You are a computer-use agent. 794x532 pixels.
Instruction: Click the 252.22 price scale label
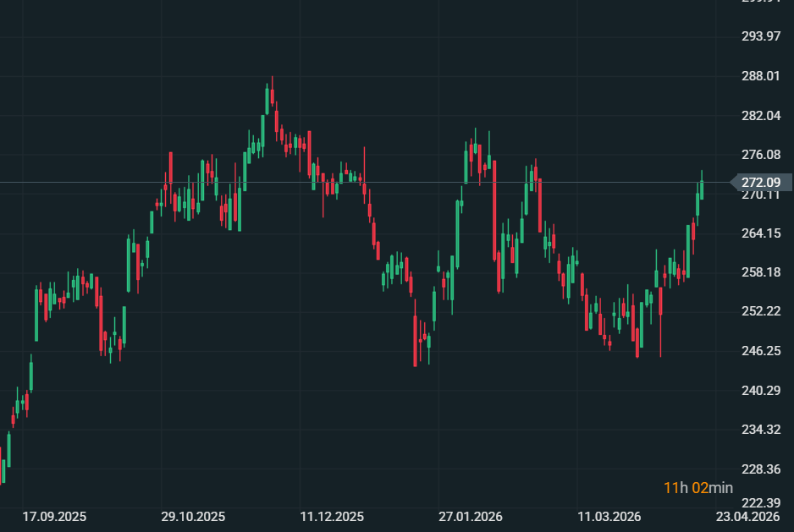(x=760, y=311)
